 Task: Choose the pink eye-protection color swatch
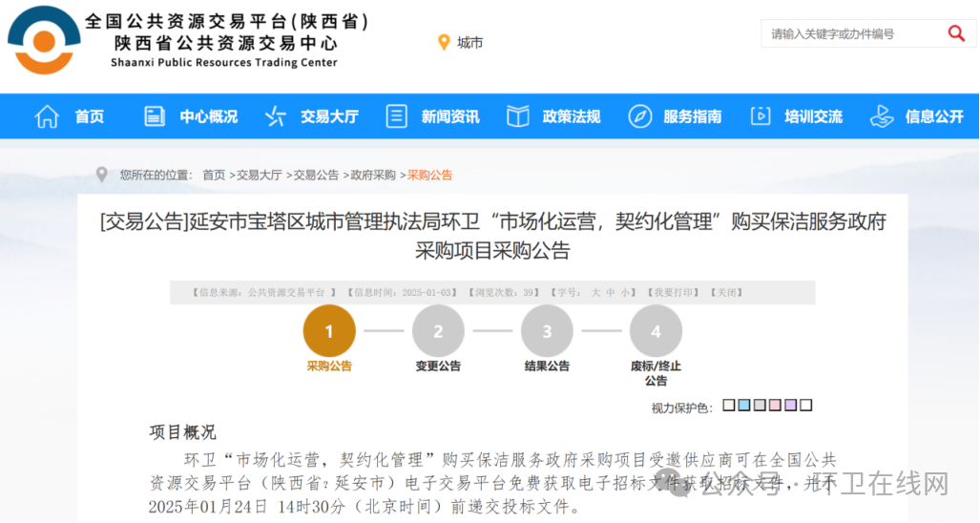[776, 406]
